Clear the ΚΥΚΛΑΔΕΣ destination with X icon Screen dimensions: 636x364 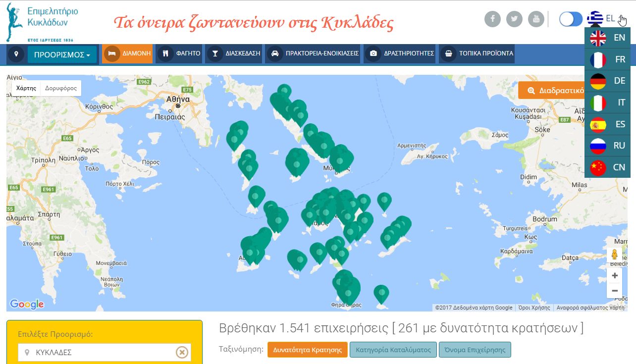pyautogui.click(x=182, y=353)
